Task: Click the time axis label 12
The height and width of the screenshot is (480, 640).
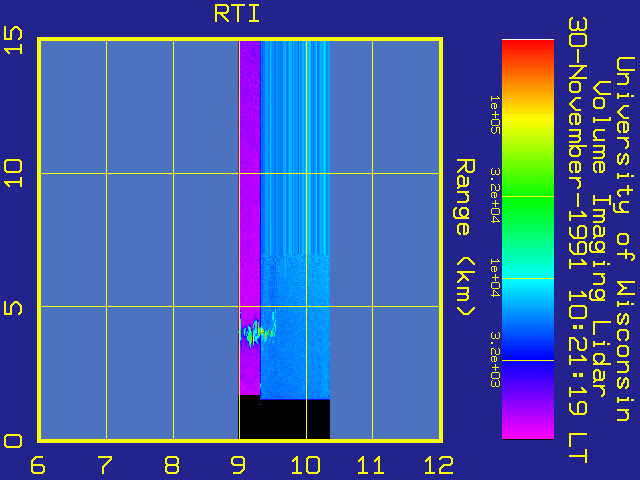Action: pyautogui.click(x=438, y=465)
